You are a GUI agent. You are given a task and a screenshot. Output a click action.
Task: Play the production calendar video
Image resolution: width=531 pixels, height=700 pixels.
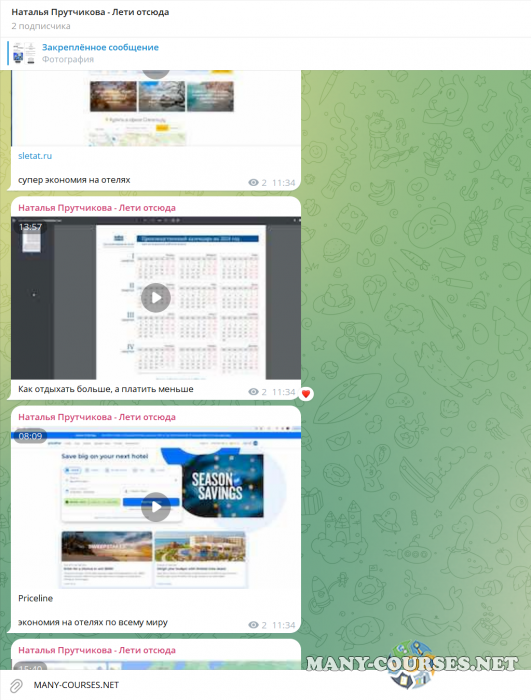156,297
